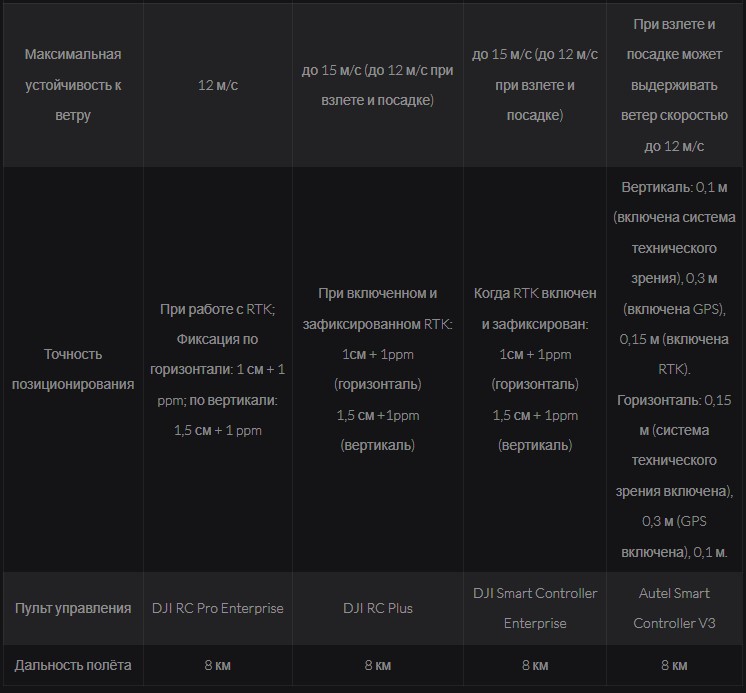This screenshot has height=693, width=746.
Task: Click the 'Дальность полёта' row header
Action: pyautogui.click(x=73, y=665)
